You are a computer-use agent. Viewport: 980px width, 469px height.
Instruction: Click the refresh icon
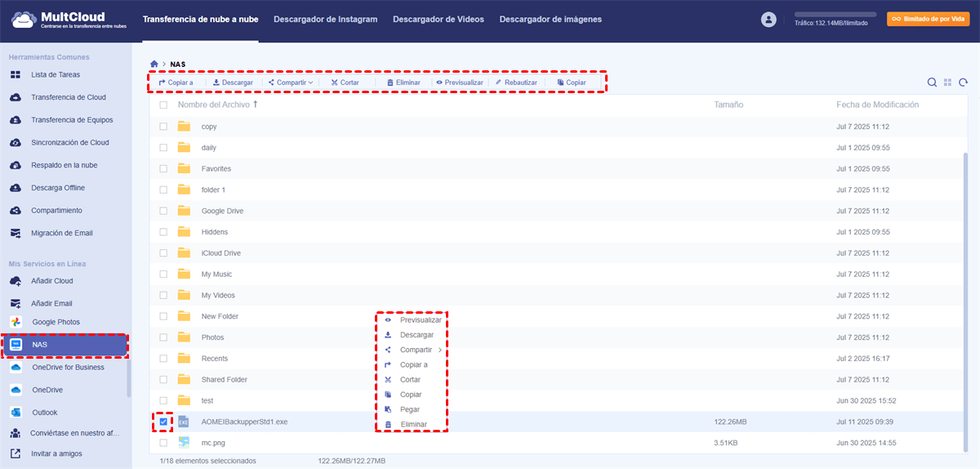(x=964, y=83)
